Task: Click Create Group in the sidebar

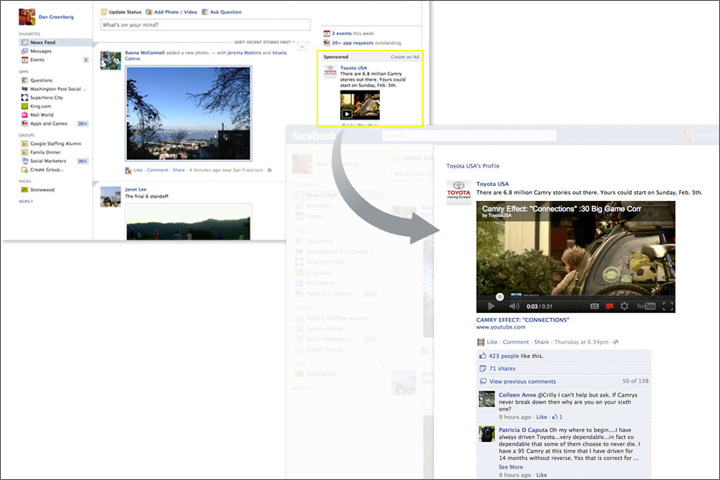Action: (x=46, y=169)
